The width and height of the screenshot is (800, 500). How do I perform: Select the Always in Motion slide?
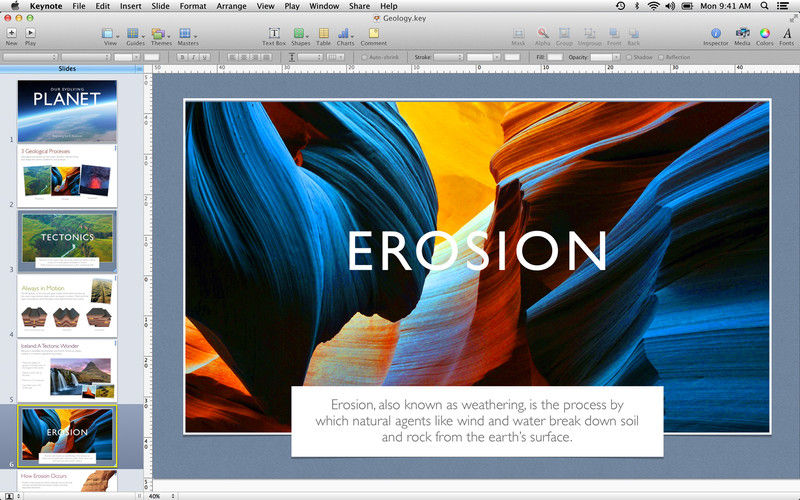point(67,306)
